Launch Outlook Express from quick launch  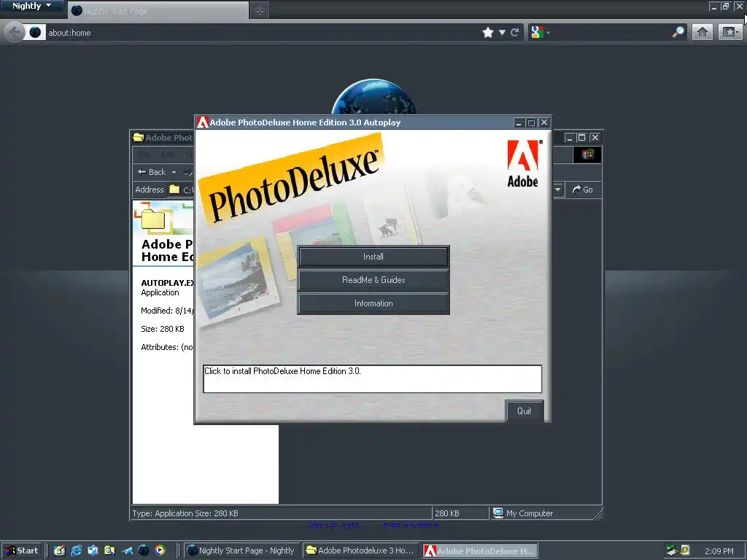click(x=93, y=551)
